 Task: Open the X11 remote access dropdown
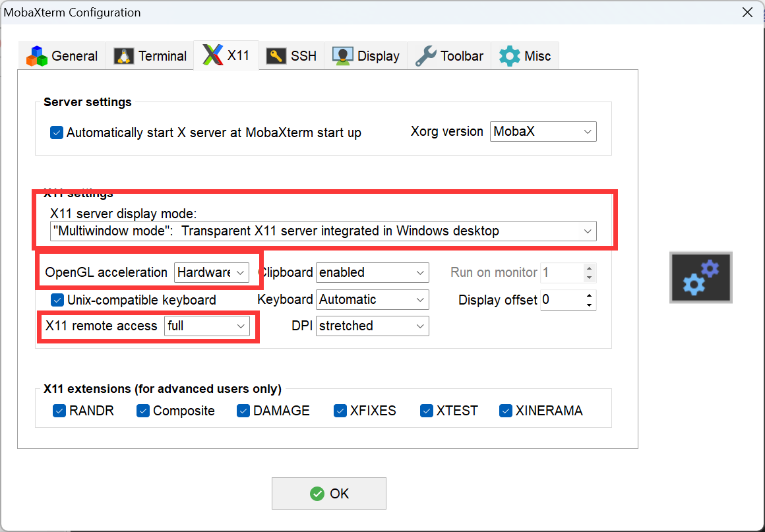[x=207, y=326]
